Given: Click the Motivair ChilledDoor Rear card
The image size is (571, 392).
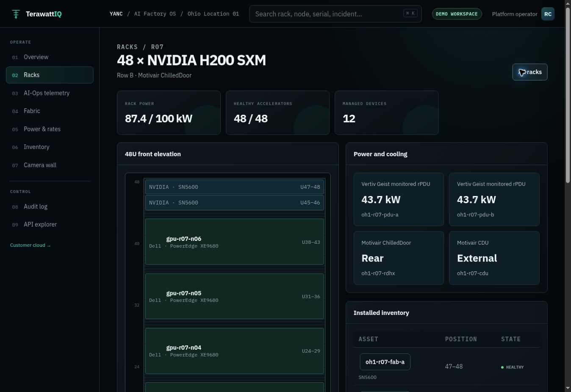Looking at the screenshot, I should (x=399, y=258).
